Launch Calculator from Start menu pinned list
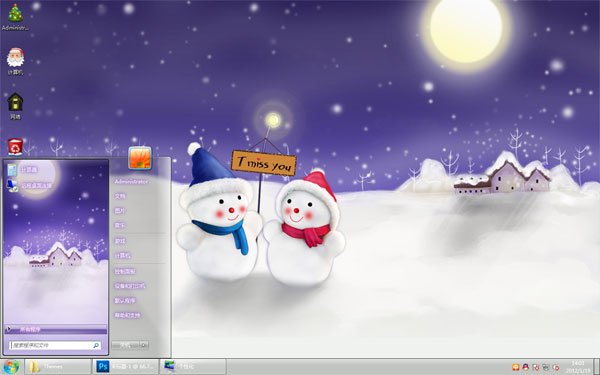600x375 pixels. pyautogui.click(x=56, y=170)
